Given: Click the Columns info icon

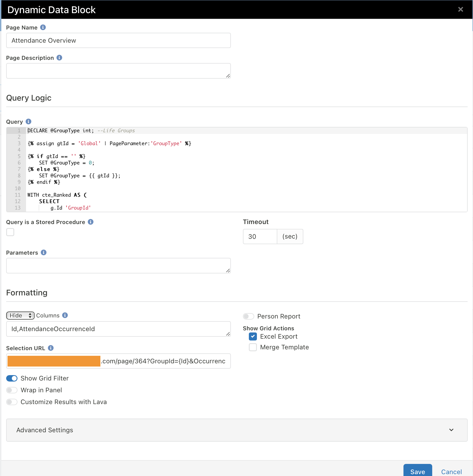Looking at the screenshot, I should (65, 315).
